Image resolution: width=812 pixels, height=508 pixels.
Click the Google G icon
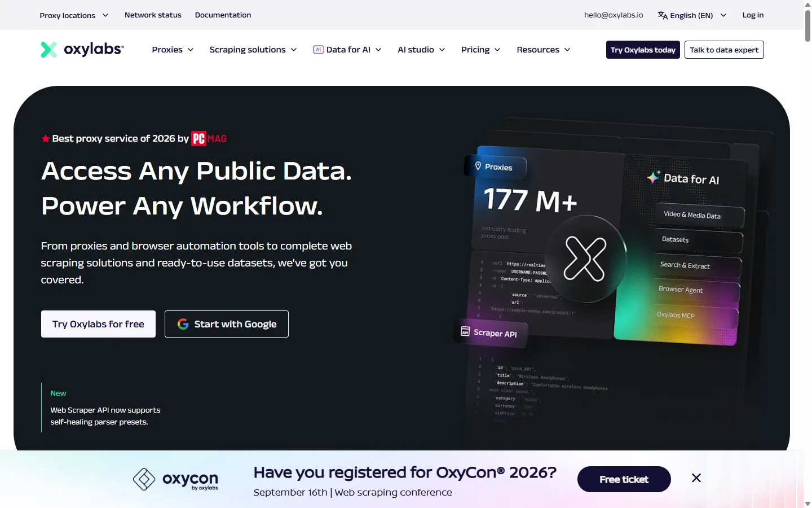click(x=183, y=324)
